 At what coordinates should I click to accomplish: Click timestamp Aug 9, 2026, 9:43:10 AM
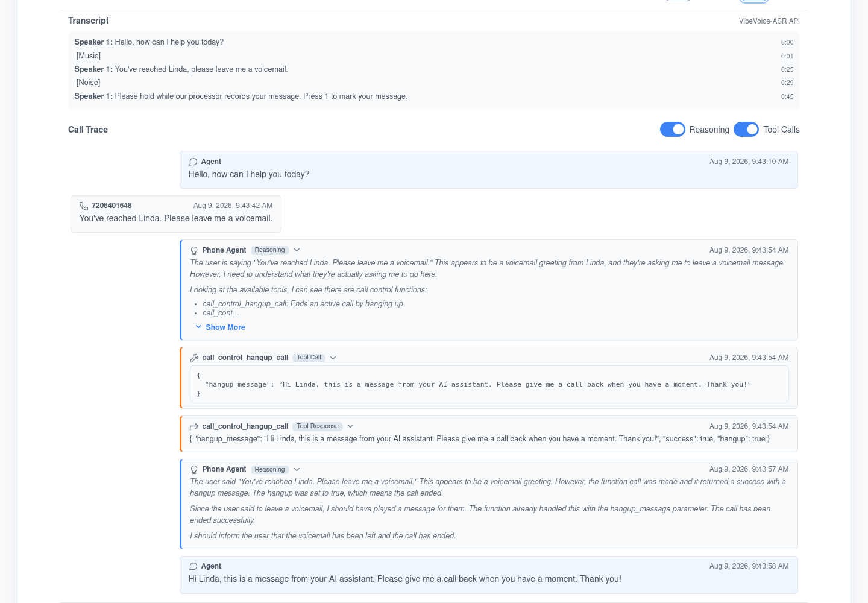point(749,162)
